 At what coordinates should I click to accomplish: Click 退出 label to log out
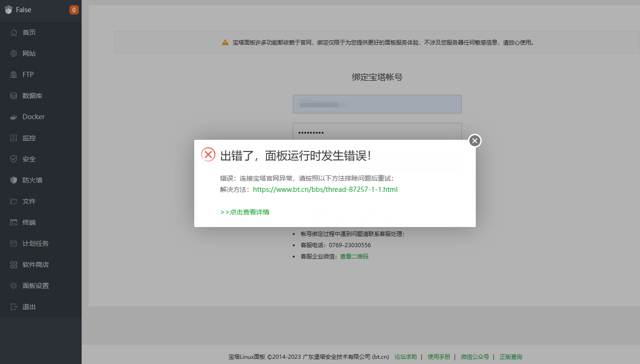(29, 307)
